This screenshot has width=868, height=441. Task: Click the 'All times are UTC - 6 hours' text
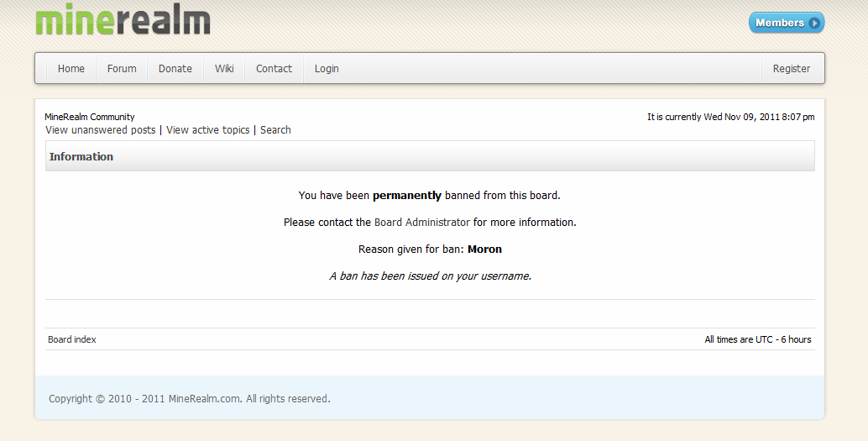tap(758, 339)
